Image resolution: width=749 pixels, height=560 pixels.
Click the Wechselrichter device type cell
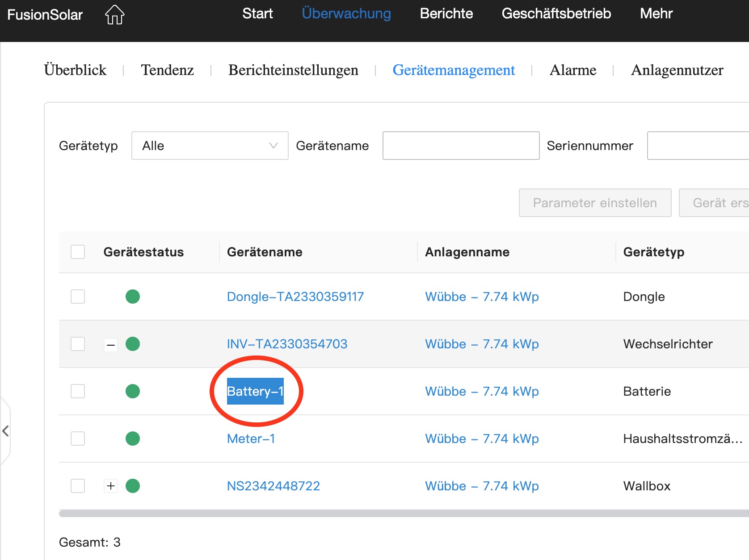[668, 344]
